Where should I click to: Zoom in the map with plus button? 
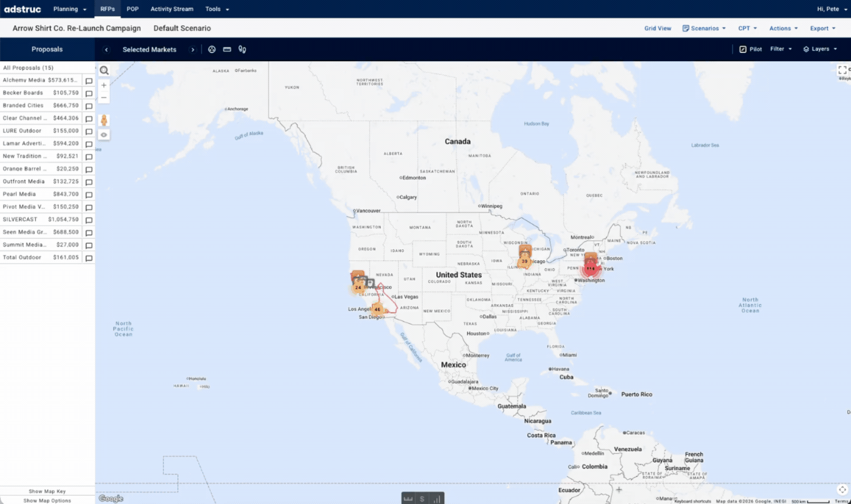coord(104,85)
